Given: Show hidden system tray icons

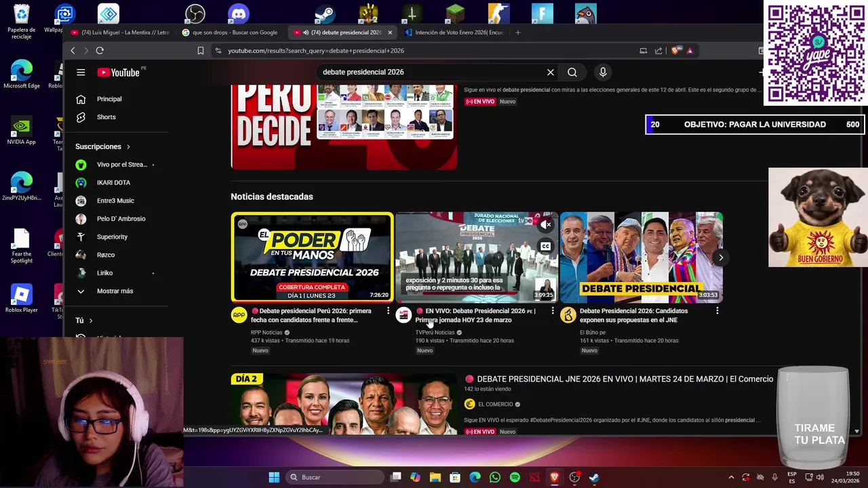Looking at the screenshot, I should 731,477.
